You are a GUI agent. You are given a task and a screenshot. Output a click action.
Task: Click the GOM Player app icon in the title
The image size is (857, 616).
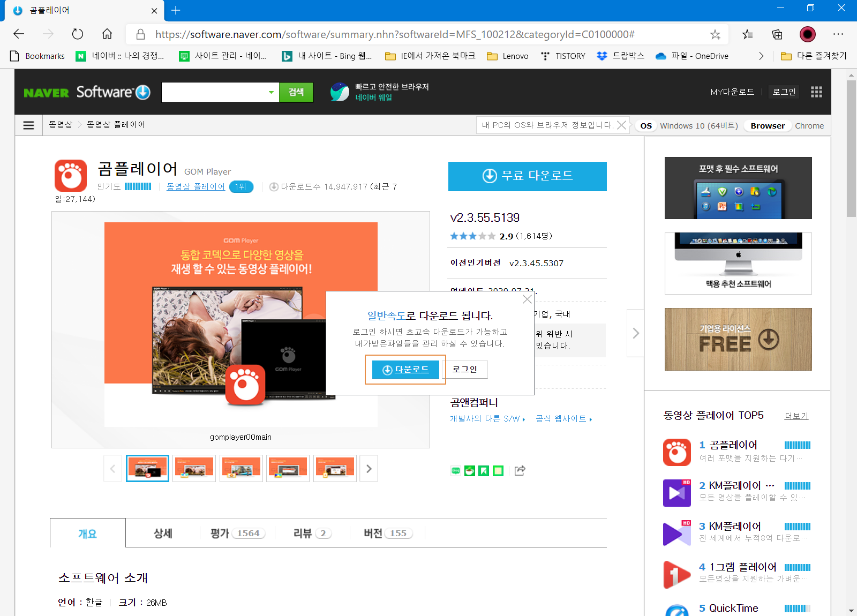click(71, 176)
